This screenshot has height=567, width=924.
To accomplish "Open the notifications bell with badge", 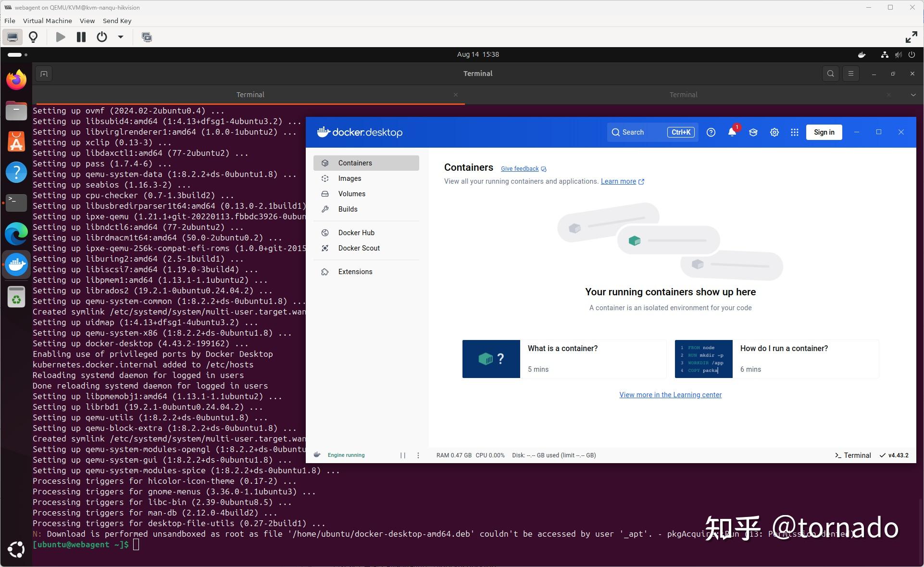I will (732, 132).
